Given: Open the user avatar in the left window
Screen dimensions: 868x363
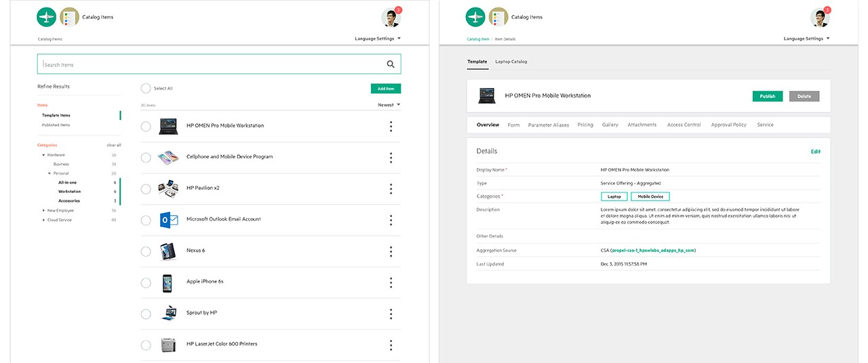Looking at the screenshot, I should click(391, 18).
